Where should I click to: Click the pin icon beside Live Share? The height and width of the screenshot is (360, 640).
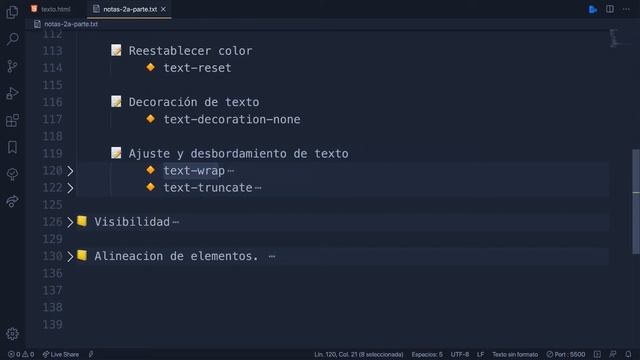[x=91, y=354]
